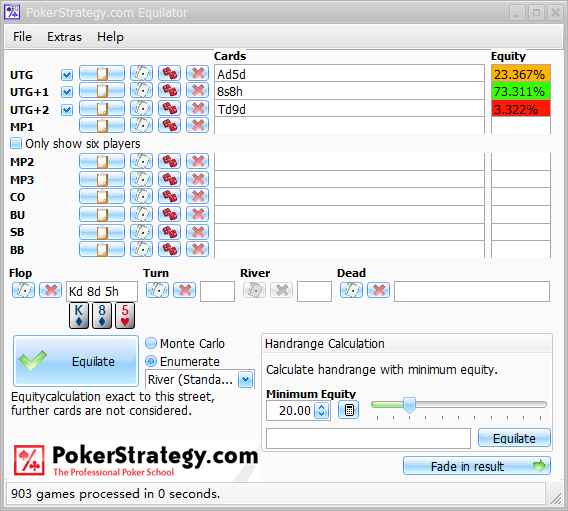
Task: Open the card selector for MP1
Action: 141,125
